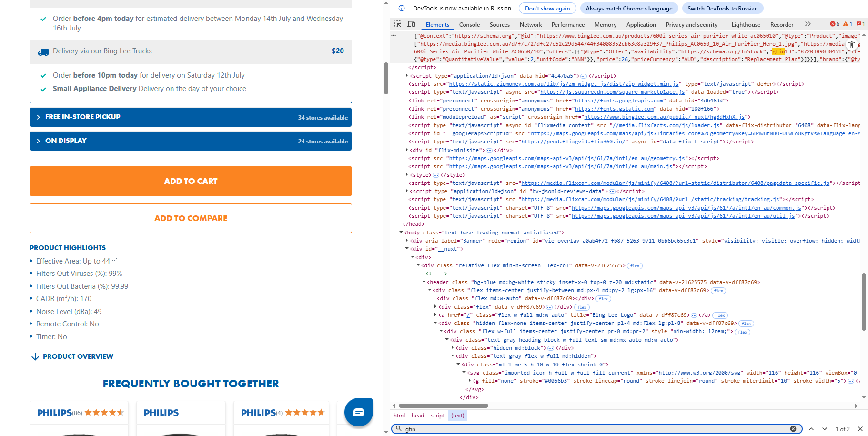Go to previous search result
Screen dimensions: 868x436
[x=811, y=429]
